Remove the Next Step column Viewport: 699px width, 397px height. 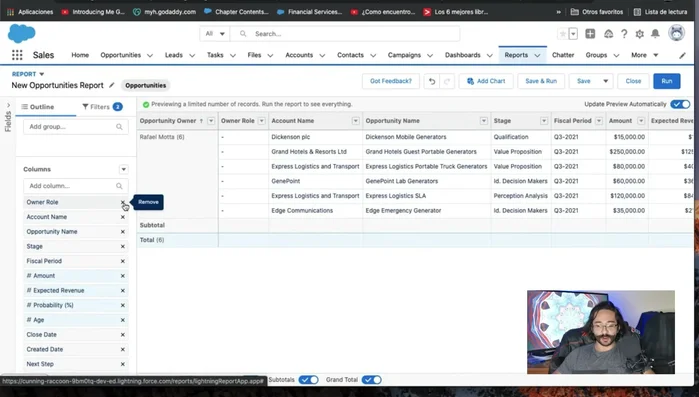click(123, 364)
